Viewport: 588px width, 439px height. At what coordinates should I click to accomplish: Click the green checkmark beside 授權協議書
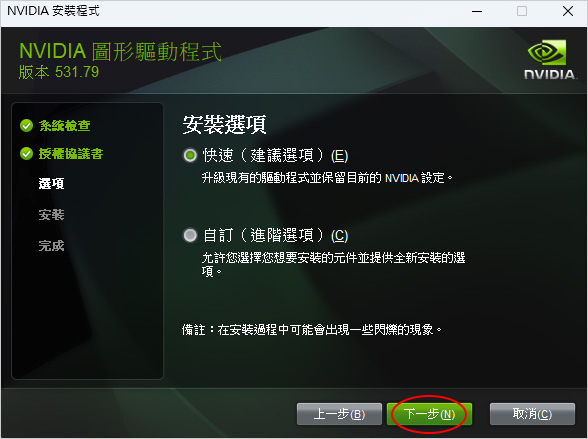(26, 153)
